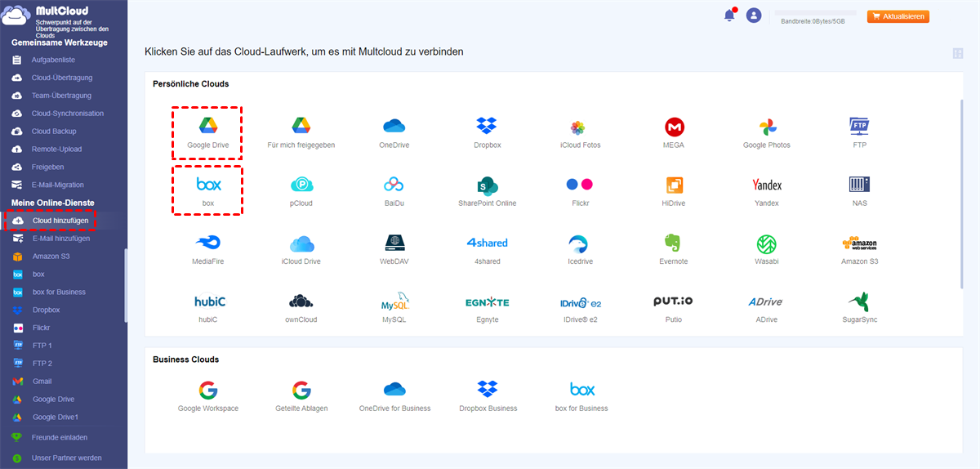Screen dimensions: 980x469
Task: Select the Icedrive icon
Action: [x=578, y=243]
